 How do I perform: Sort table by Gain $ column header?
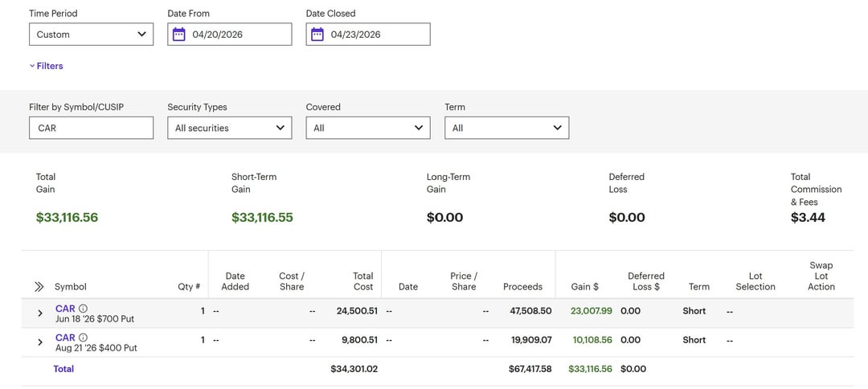click(584, 287)
